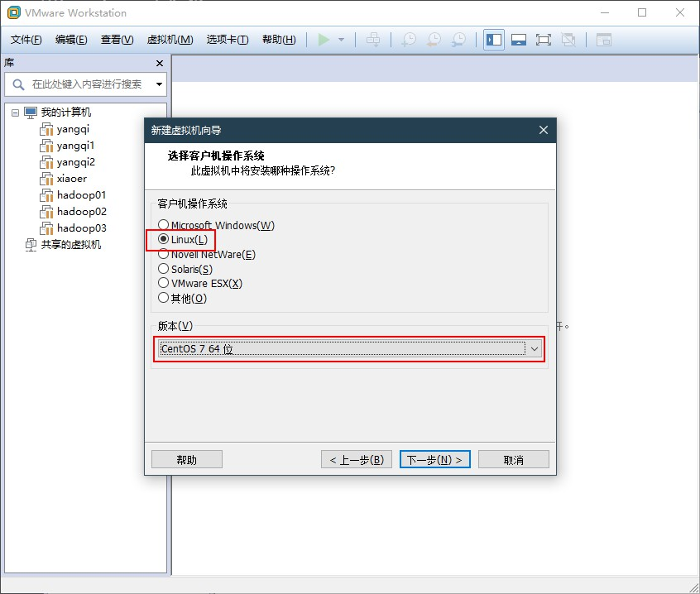Select the Linux guest OS radio button
Image resolution: width=700 pixels, height=594 pixels.
(x=163, y=239)
